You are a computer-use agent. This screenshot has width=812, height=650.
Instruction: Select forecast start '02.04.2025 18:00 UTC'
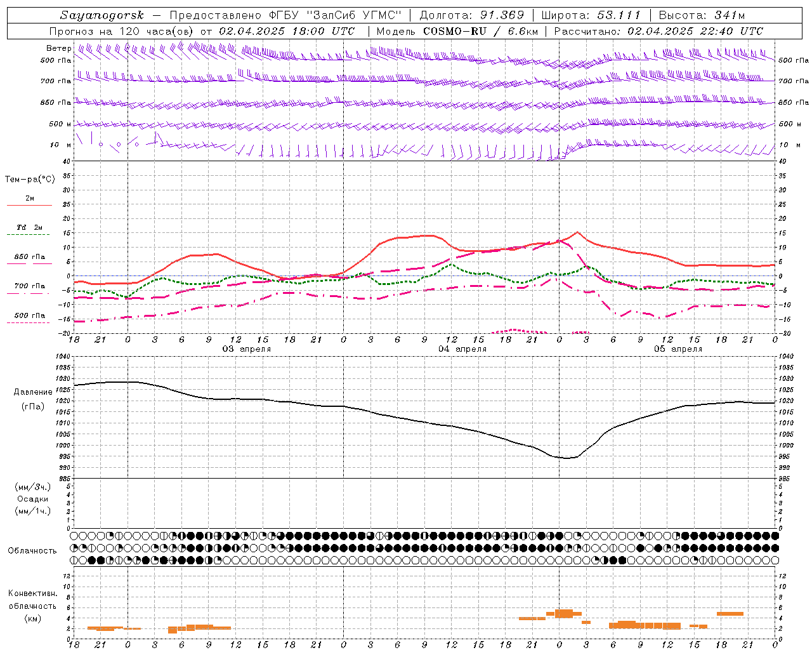click(x=287, y=31)
